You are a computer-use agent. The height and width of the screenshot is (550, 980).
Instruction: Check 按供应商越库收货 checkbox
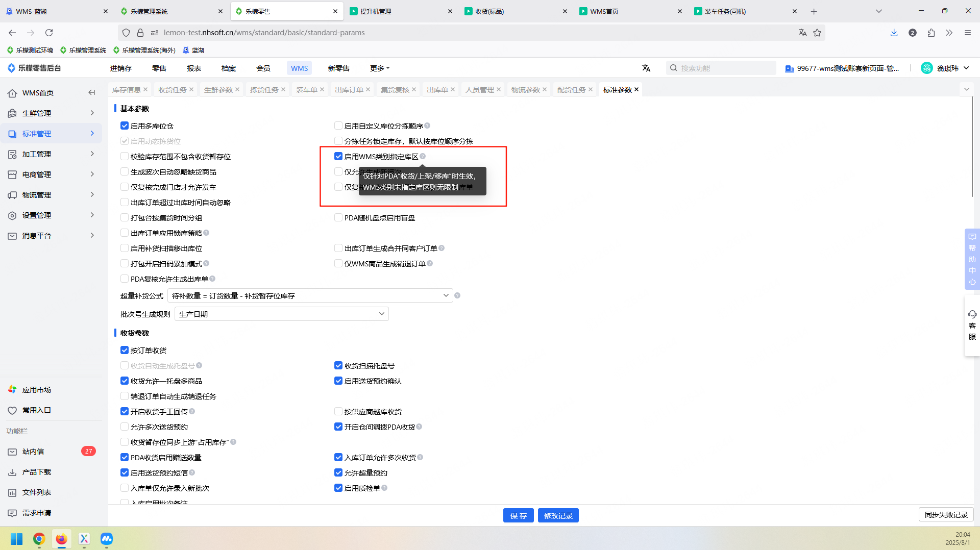point(338,411)
